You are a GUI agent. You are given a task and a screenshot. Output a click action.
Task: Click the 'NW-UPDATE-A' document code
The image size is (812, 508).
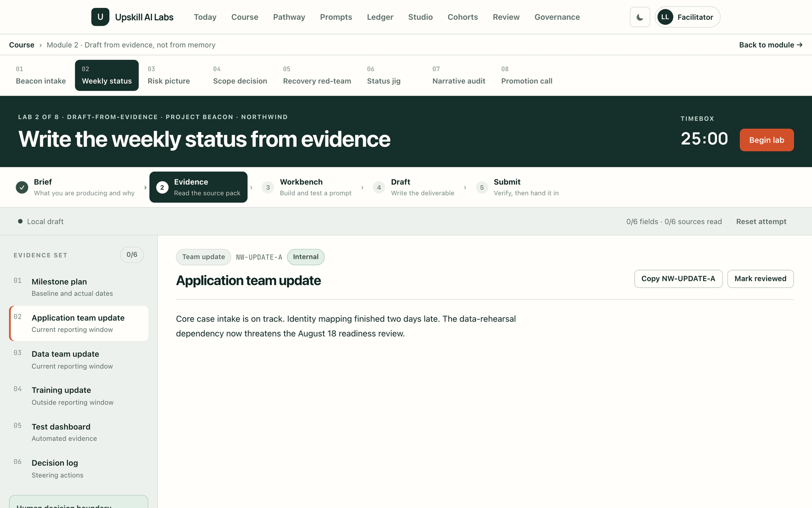pos(259,257)
